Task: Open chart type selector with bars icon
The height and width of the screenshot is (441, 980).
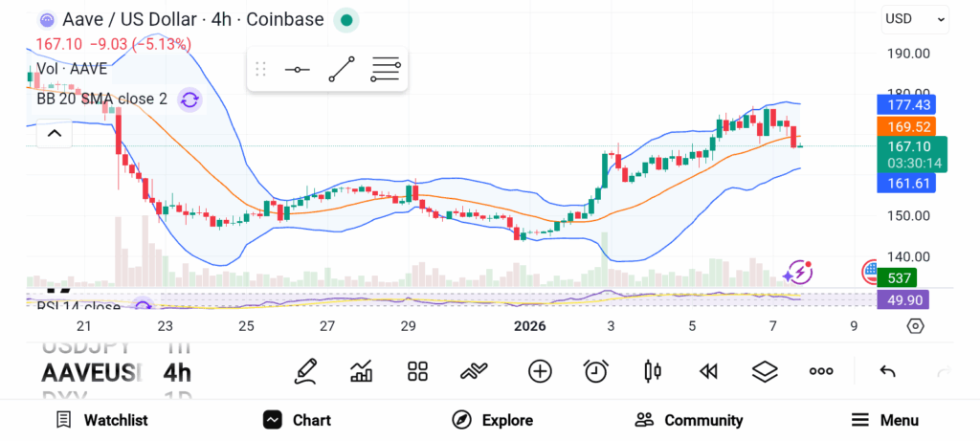Action: point(362,371)
